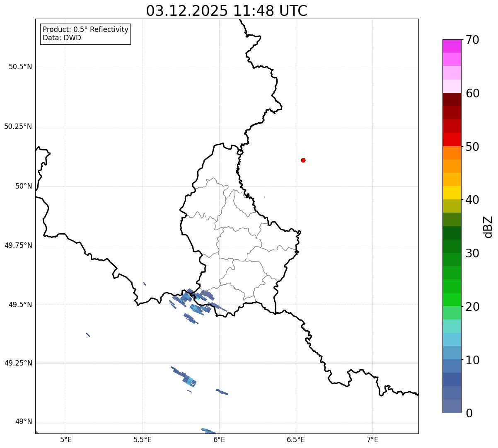Click the red radar site marker dot
Viewport: 498px width, 448px height.
click(303, 160)
